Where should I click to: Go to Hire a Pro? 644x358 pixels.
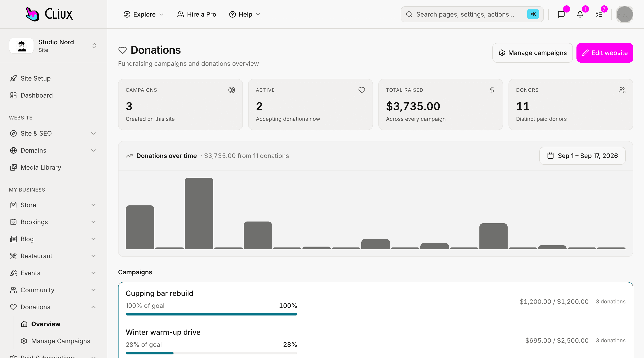pos(197,14)
